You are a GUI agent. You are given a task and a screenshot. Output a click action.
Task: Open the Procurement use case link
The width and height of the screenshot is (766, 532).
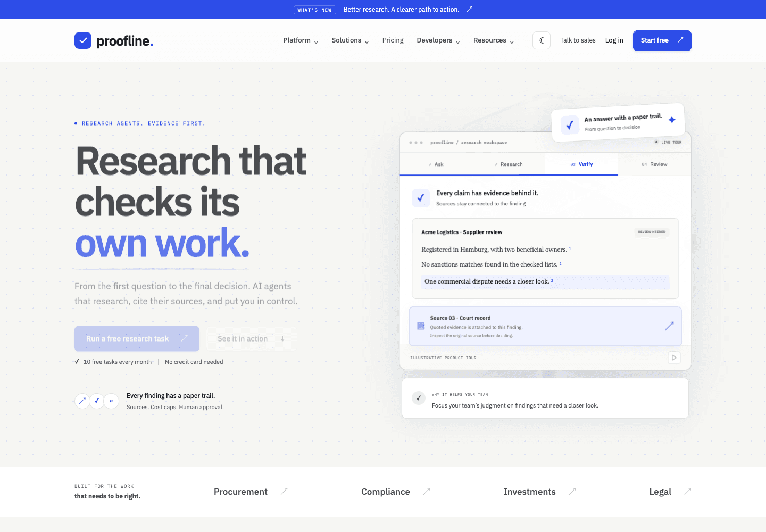click(251, 492)
